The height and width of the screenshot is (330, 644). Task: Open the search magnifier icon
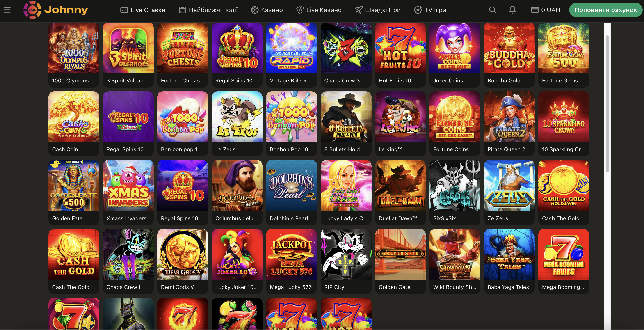pos(492,10)
